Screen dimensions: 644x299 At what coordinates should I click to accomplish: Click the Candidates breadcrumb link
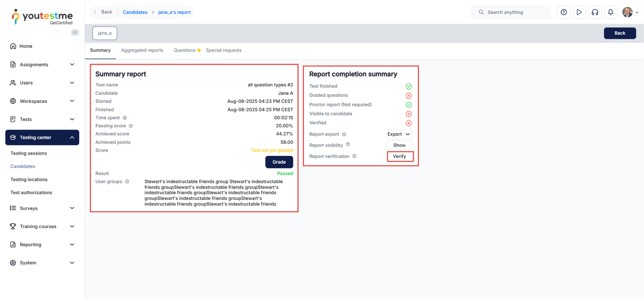(x=135, y=12)
